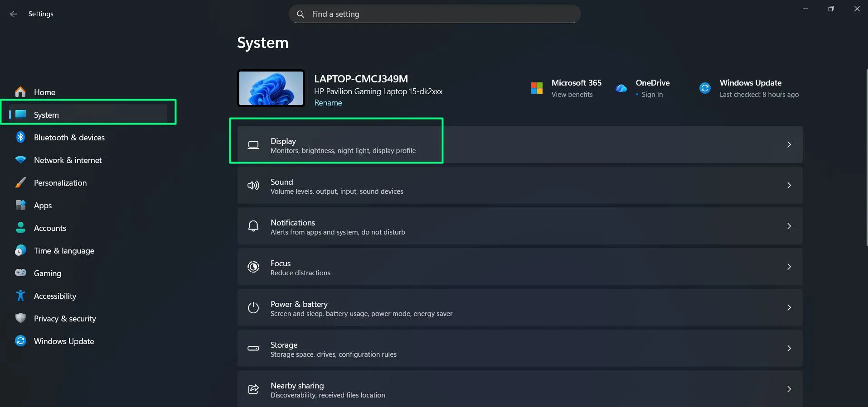Click the Privacy & security shield icon
Image resolution: width=868 pixels, height=407 pixels.
tap(20, 318)
